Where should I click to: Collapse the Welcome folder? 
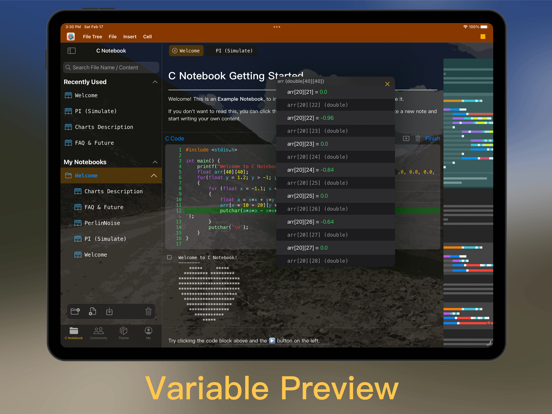pos(154,175)
